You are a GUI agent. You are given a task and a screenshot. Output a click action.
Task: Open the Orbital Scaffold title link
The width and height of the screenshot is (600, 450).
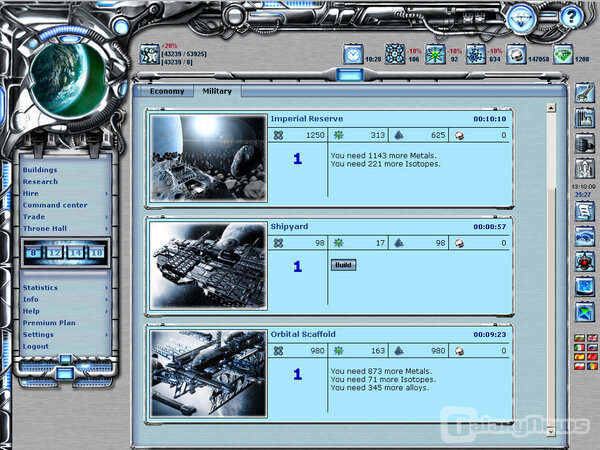[x=303, y=334]
